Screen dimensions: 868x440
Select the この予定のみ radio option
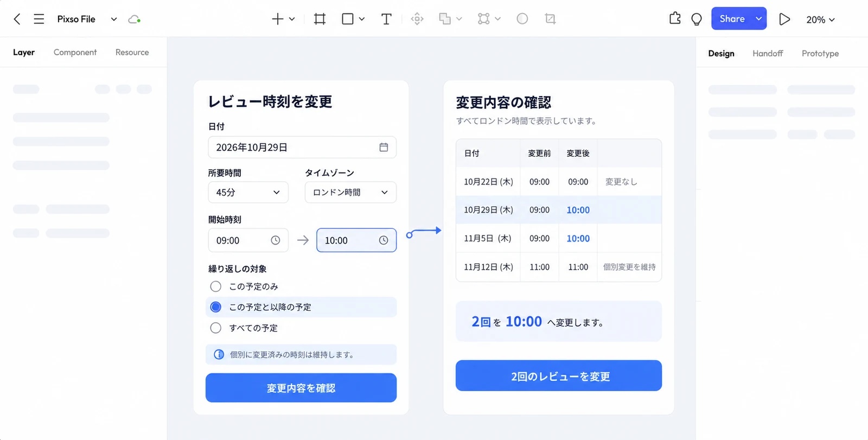(215, 286)
